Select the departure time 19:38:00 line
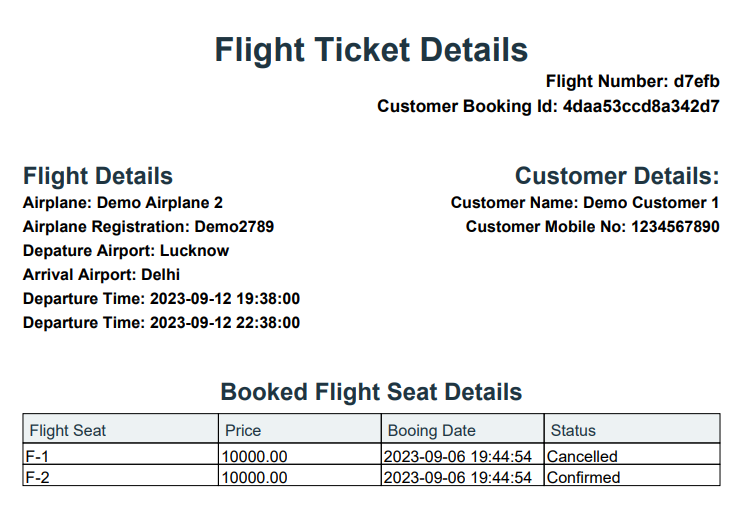743x521 pixels. (162, 299)
